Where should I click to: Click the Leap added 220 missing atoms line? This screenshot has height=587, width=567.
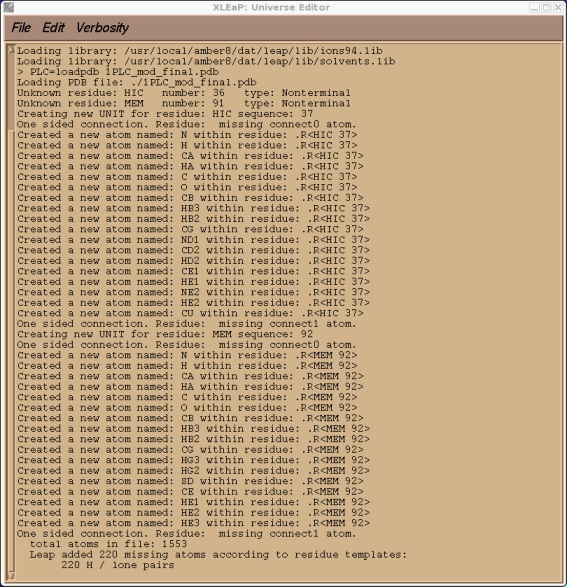tap(218, 554)
